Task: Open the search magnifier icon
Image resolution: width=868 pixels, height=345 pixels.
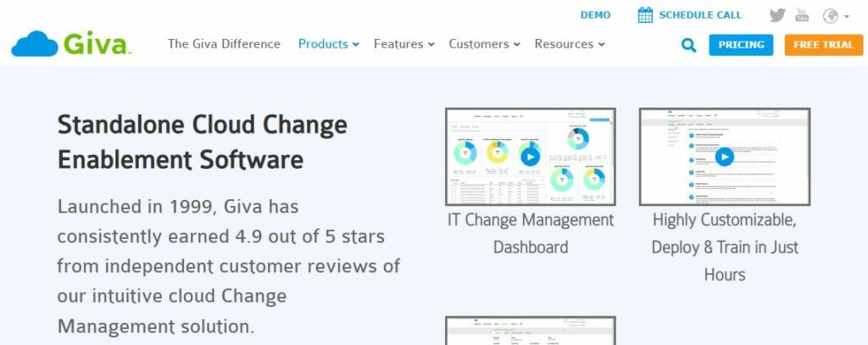Action: 688,45
